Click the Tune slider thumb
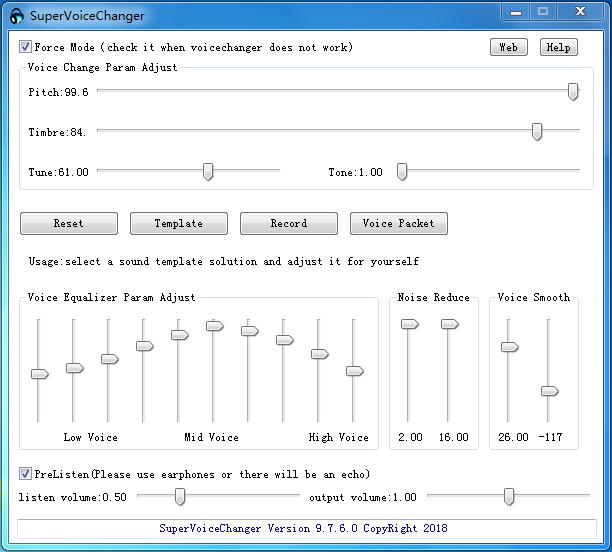This screenshot has width=612, height=552. click(208, 172)
